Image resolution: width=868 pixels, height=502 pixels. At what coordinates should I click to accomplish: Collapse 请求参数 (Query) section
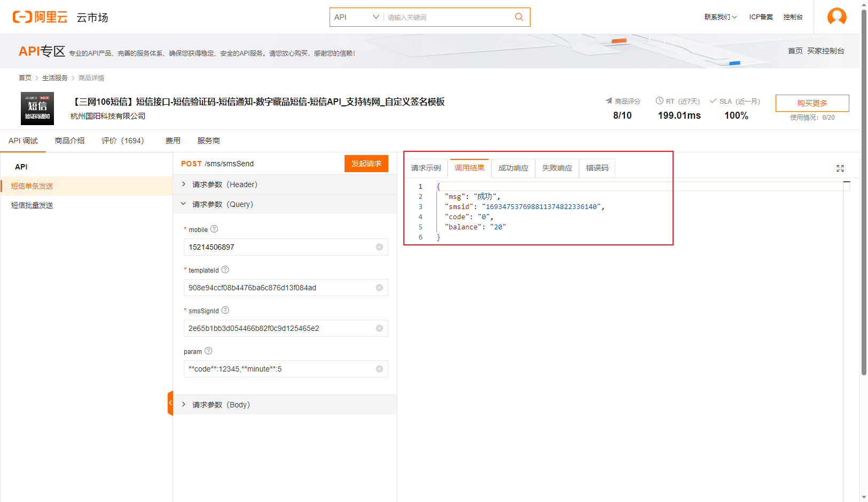(285, 204)
